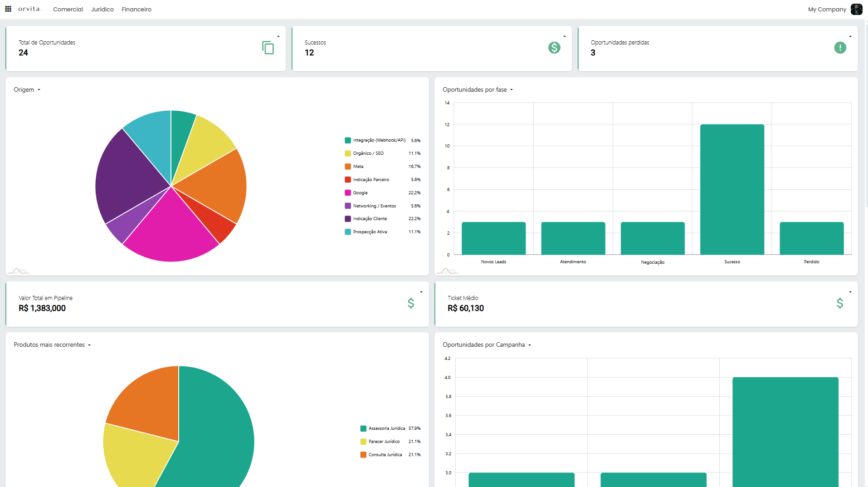Open the Comercial menu
868x487 pixels.
(68, 9)
